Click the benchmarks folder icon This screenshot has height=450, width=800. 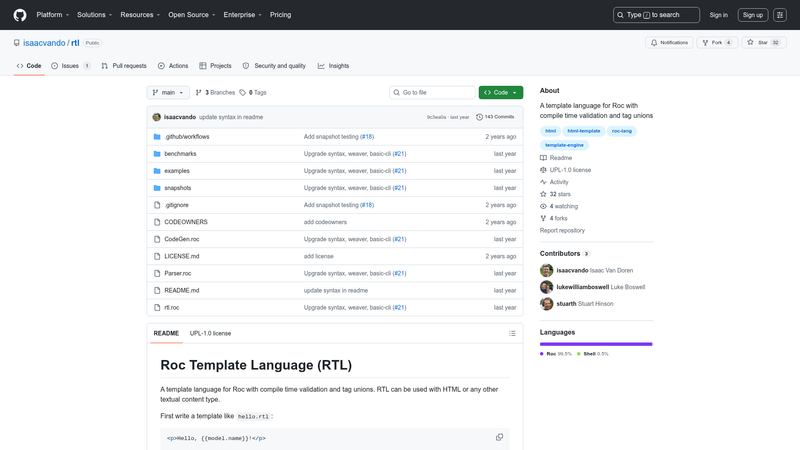pyautogui.click(x=157, y=154)
